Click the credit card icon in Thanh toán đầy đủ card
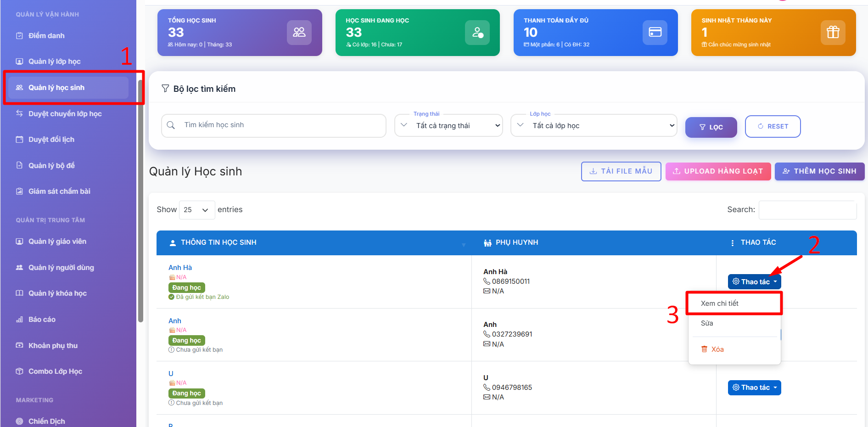868x427 pixels. pos(655,32)
